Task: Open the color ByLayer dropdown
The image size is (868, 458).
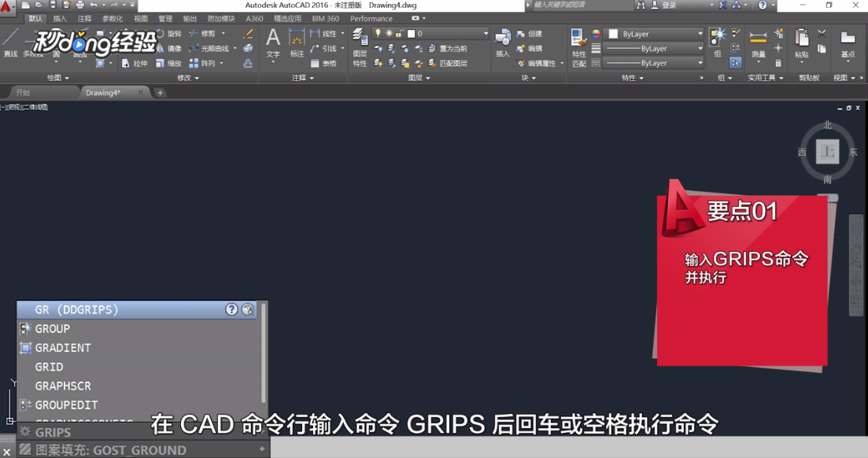Action: point(653,34)
